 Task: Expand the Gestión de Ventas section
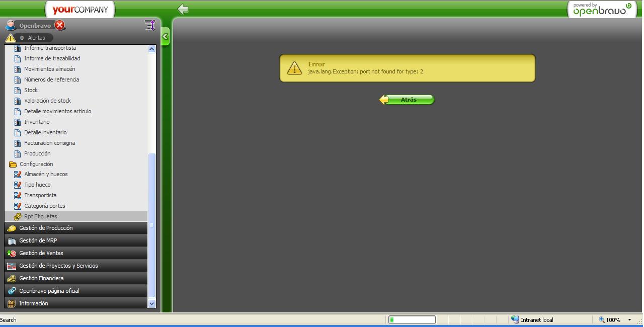[x=41, y=253]
